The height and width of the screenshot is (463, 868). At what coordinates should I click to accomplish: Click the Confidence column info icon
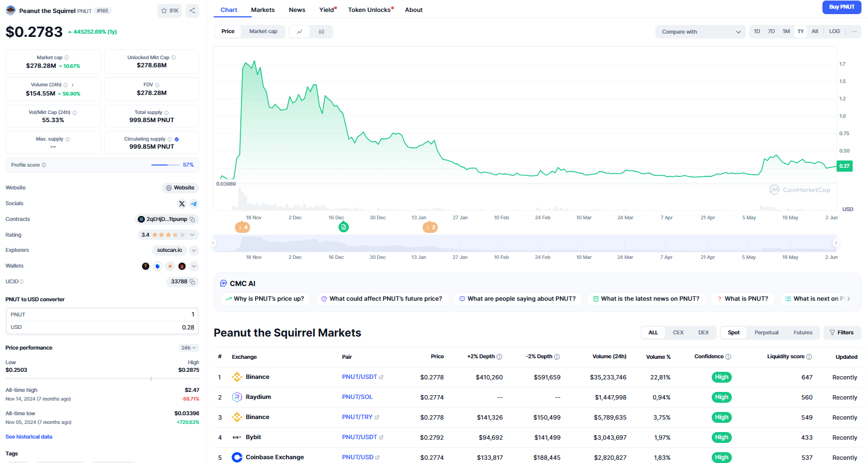[729, 357]
